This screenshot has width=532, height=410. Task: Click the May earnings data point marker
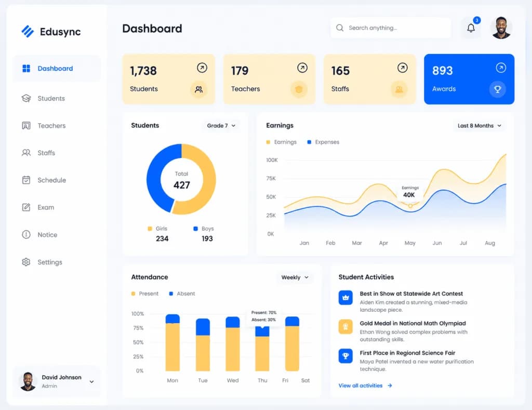click(410, 206)
